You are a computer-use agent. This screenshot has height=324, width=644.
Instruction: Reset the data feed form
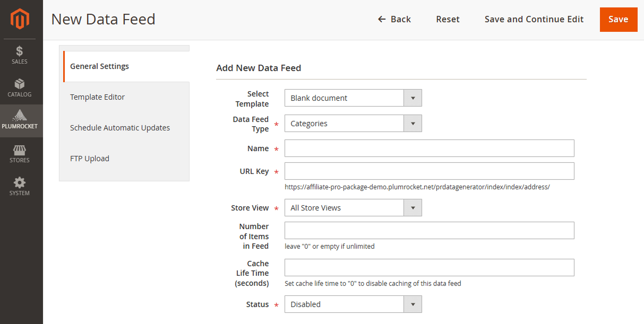pyautogui.click(x=448, y=19)
